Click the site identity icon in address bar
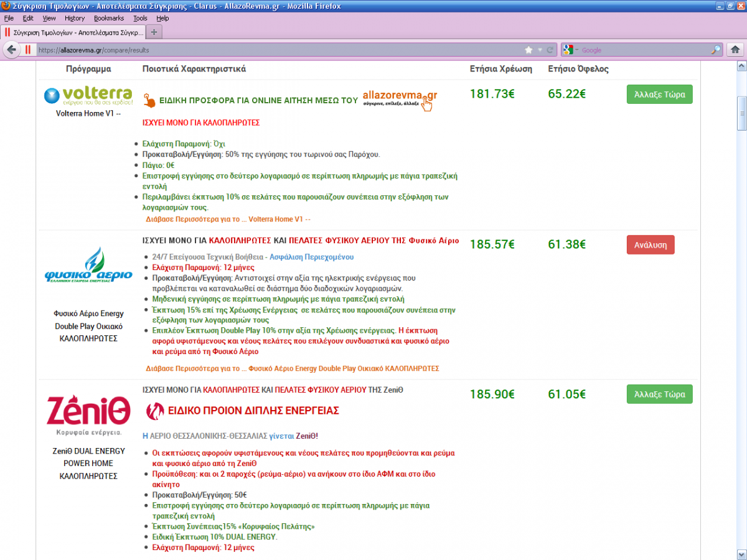Screen dimensions: 747x560 [x=28, y=50]
